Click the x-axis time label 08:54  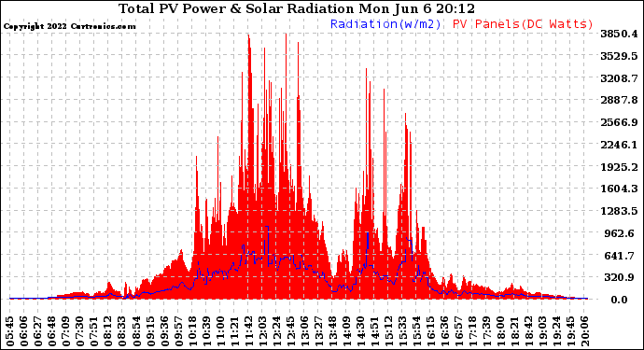pyautogui.click(x=136, y=331)
